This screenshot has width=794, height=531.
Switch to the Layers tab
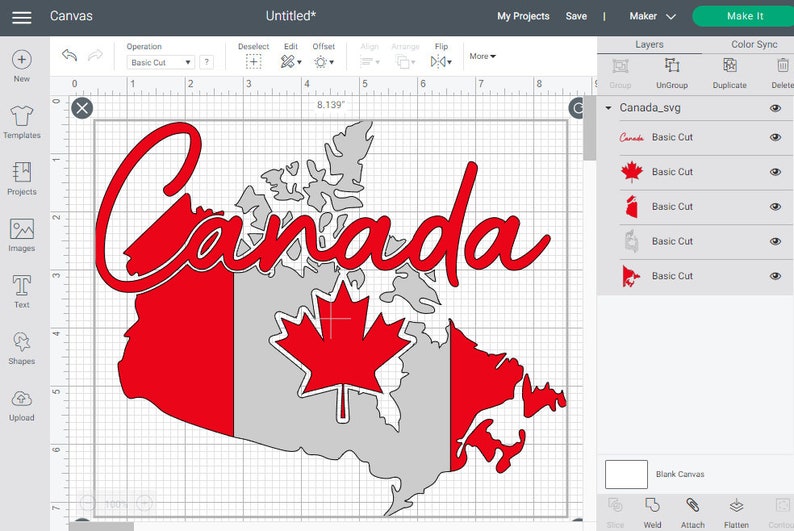[x=649, y=45]
